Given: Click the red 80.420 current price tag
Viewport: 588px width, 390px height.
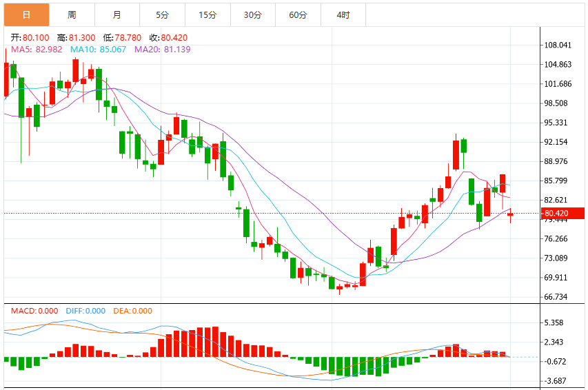Looking at the screenshot, I should (x=563, y=214).
